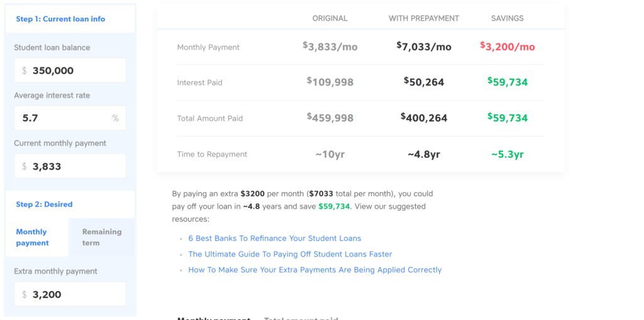Screen dimensions: 644x320
Task: Click the Total Amount Paid row label
Action: [x=210, y=118]
